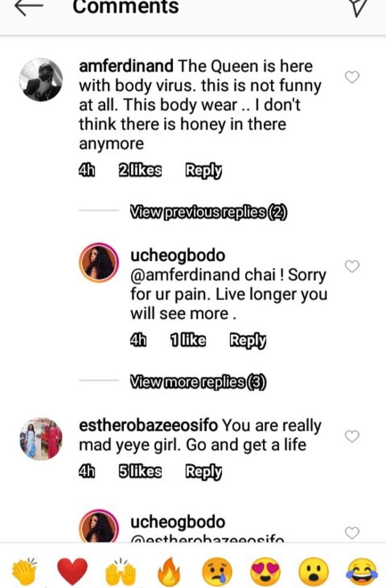Open ucheogbodo username in first reply
The image size is (386, 588).
[x=178, y=255]
